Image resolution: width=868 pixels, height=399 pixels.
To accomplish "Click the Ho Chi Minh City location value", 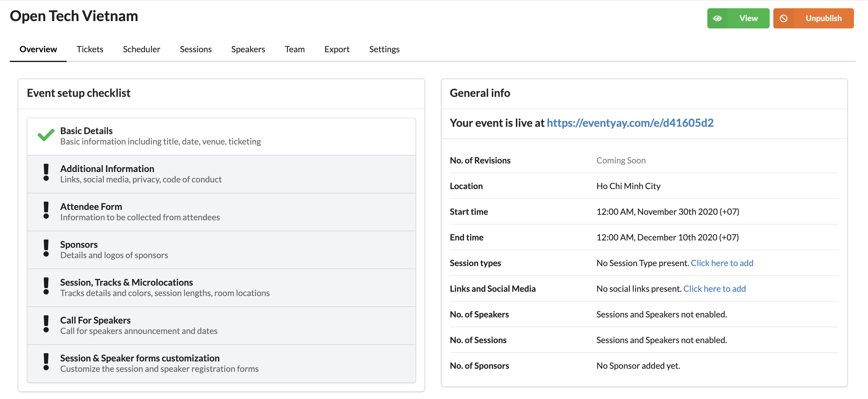I will (629, 186).
